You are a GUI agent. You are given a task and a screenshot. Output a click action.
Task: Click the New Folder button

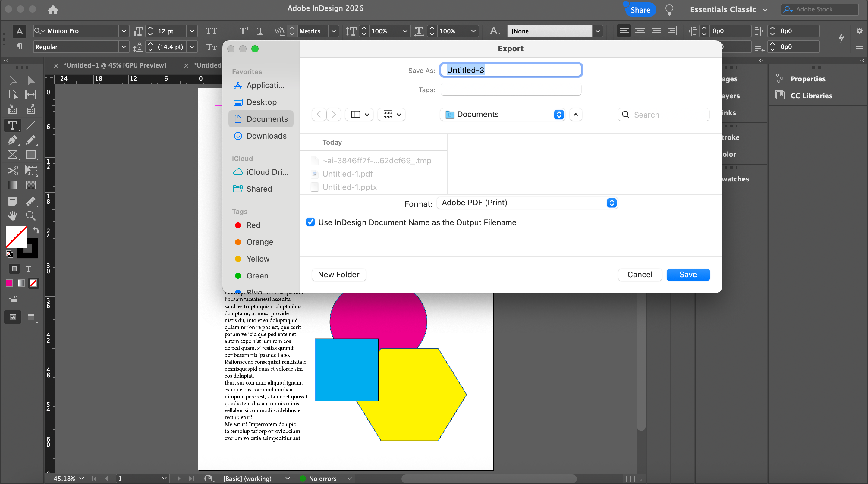coord(338,275)
